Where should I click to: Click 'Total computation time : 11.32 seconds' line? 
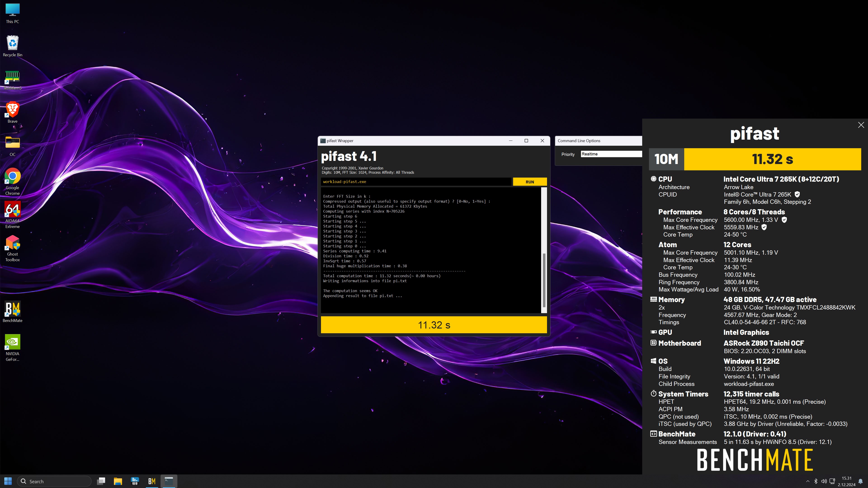[381, 276]
